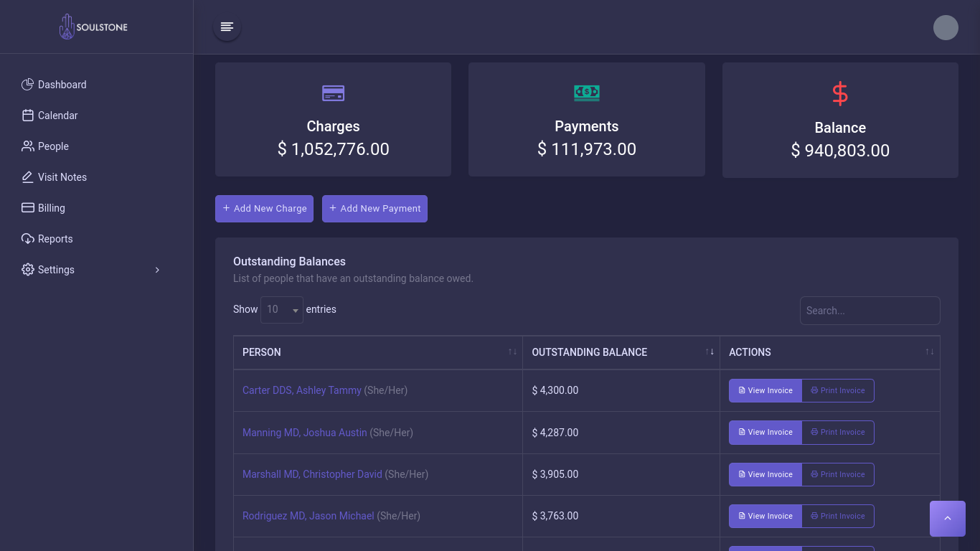Click the Visit Notes pencil icon

[x=28, y=177]
